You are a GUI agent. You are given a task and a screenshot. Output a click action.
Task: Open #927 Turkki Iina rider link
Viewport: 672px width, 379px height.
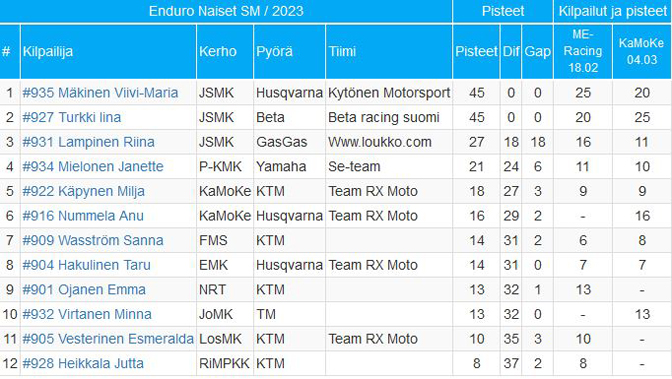(72, 117)
